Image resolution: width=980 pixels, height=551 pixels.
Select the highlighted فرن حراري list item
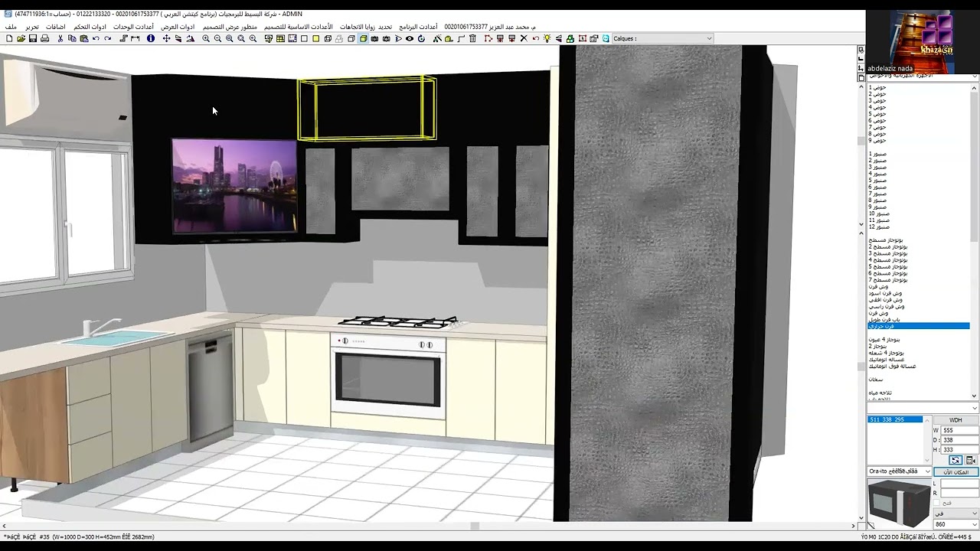tap(918, 326)
